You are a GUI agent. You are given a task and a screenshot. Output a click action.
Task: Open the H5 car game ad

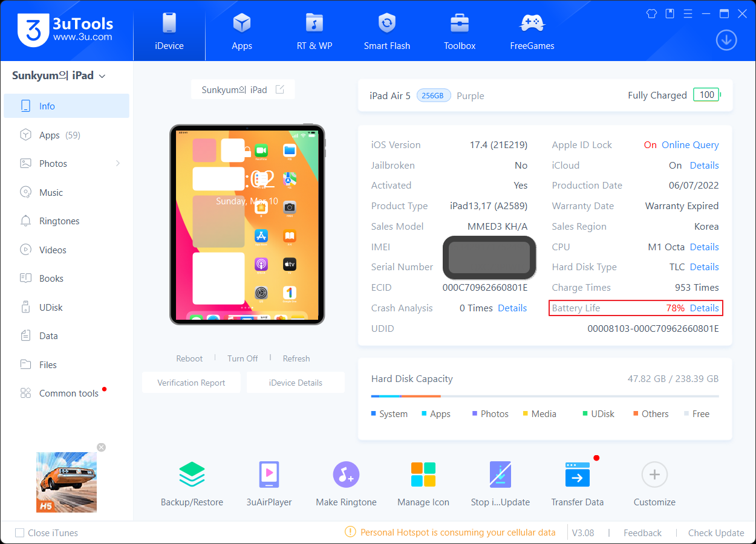pos(67,482)
